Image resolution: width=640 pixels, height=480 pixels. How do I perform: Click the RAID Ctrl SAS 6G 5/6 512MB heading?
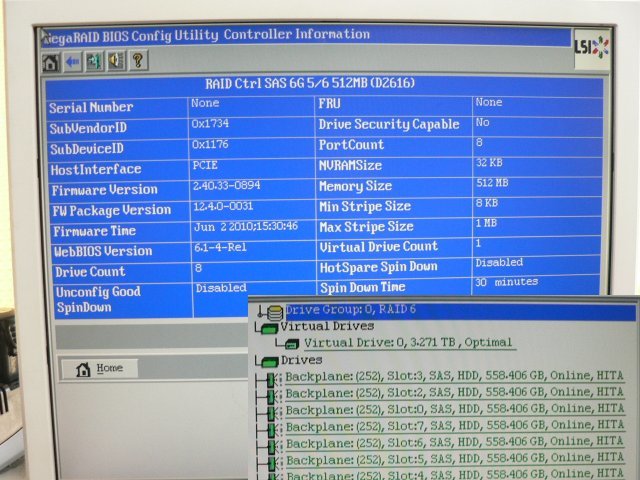[310, 83]
